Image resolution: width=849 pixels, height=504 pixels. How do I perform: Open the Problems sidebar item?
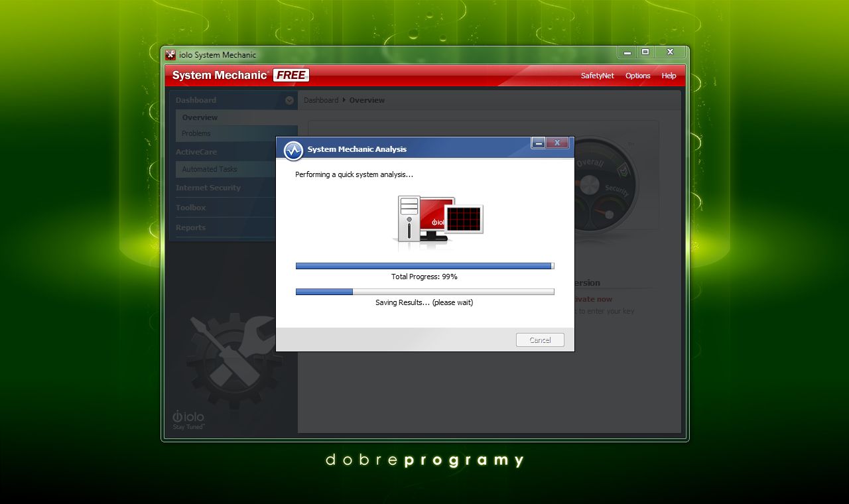pos(196,133)
